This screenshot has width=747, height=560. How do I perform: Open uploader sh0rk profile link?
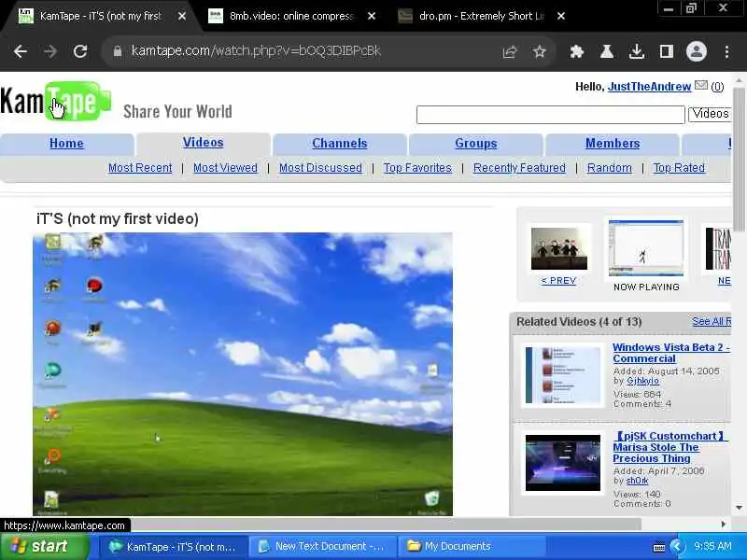637,481
